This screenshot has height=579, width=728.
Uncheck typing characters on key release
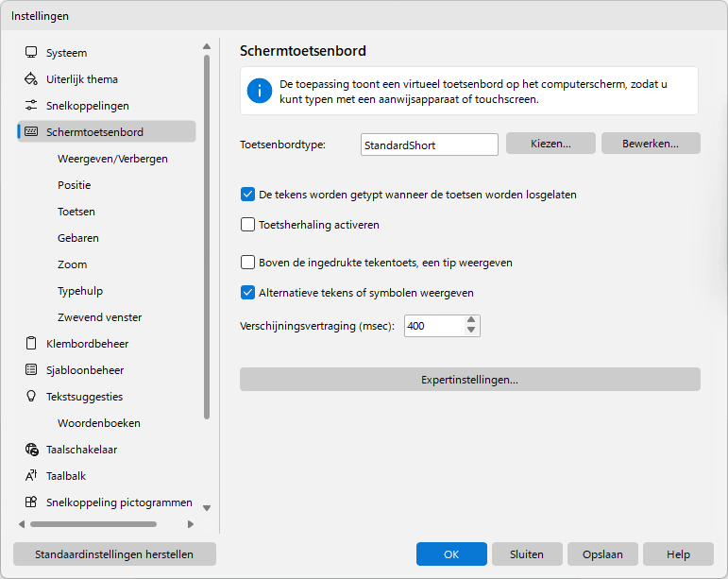tap(247, 194)
